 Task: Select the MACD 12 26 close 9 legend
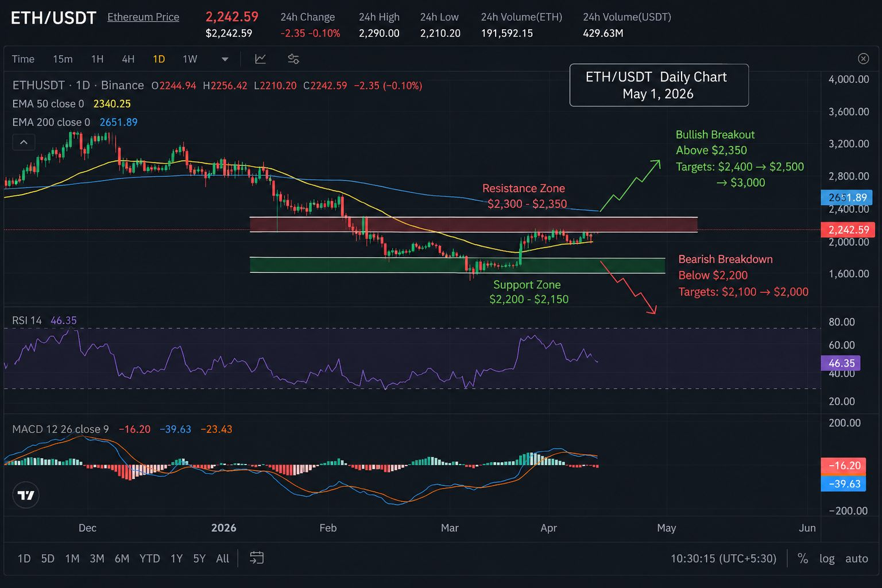pos(60,430)
